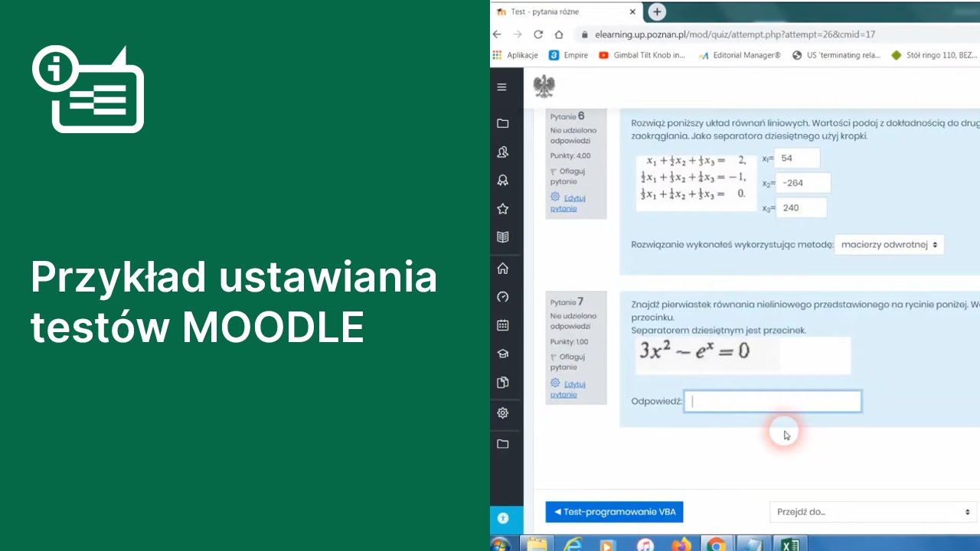The width and height of the screenshot is (980, 551).
Task: Click the x1 answer field containing 54
Action: click(x=798, y=158)
